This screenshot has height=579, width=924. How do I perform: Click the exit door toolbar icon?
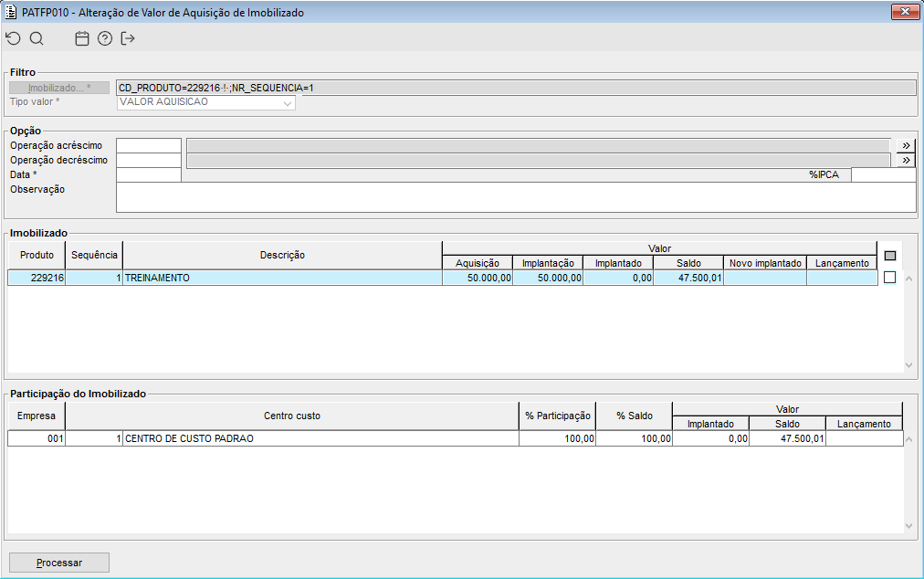[x=127, y=38]
